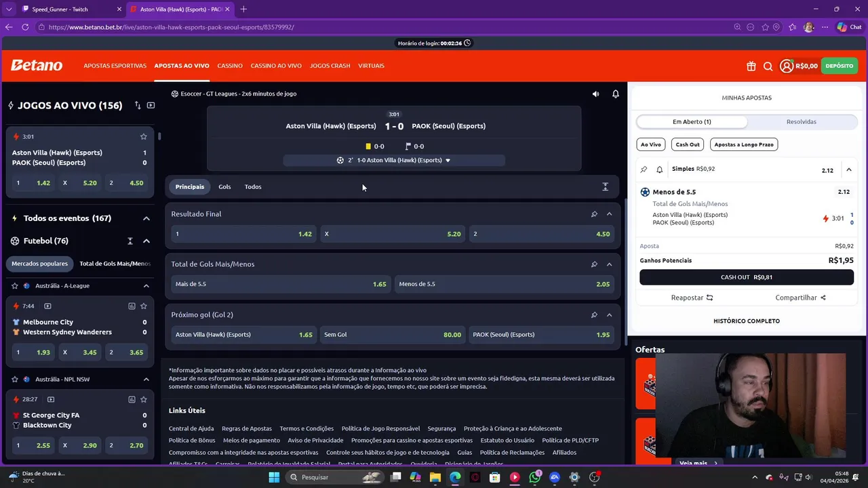
Task: Open the user account icon
Action: [786, 66]
